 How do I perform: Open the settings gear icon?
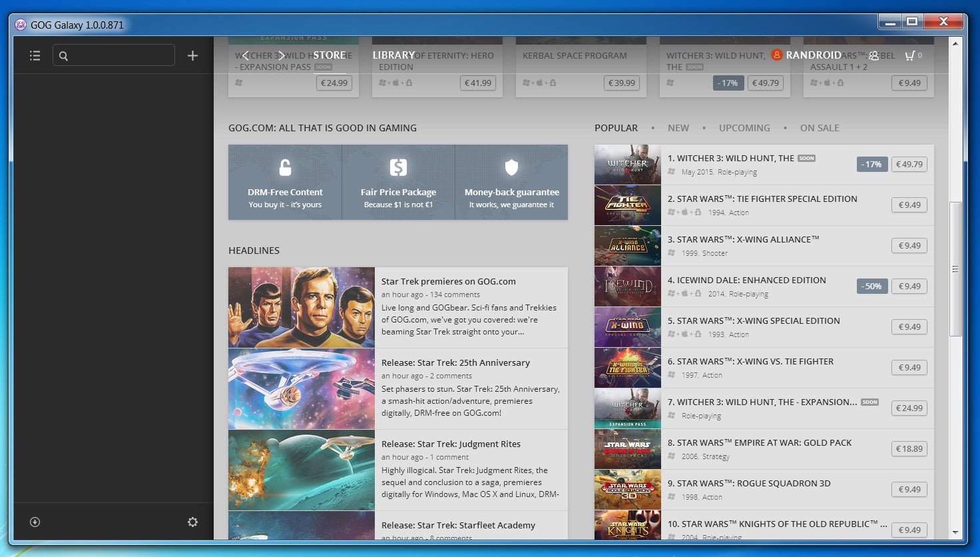pyautogui.click(x=192, y=522)
